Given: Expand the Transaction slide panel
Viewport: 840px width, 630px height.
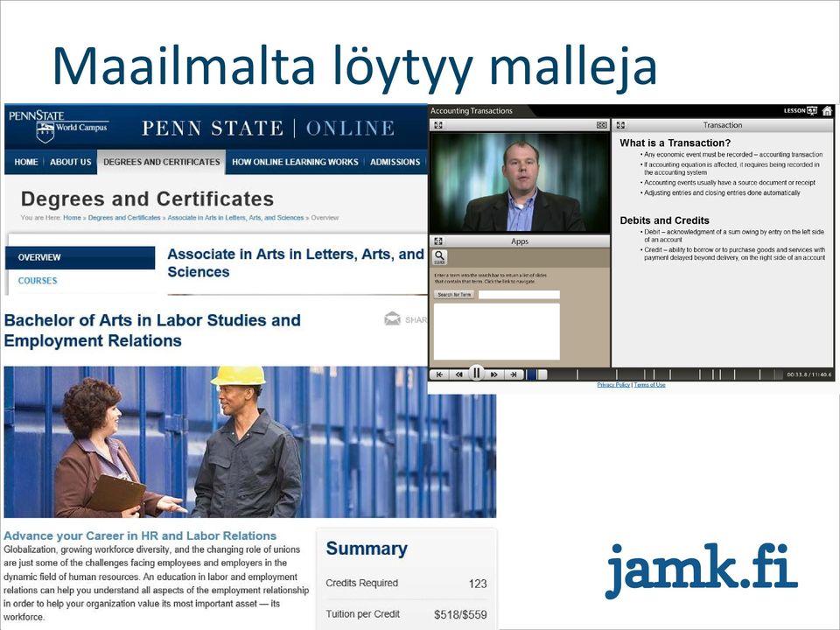Looking at the screenshot, I should point(620,125).
